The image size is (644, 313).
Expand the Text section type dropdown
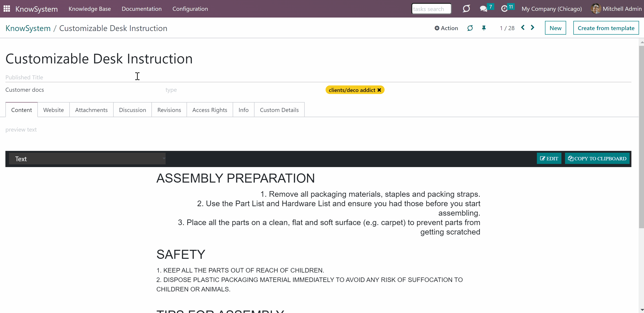pyautogui.click(x=87, y=159)
